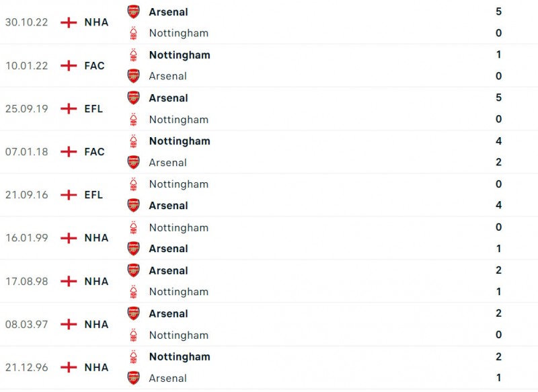The height and width of the screenshot is (392, 538).
Task: Click Arsenal crest in 17.08.98 match
Action: point(134,270)
